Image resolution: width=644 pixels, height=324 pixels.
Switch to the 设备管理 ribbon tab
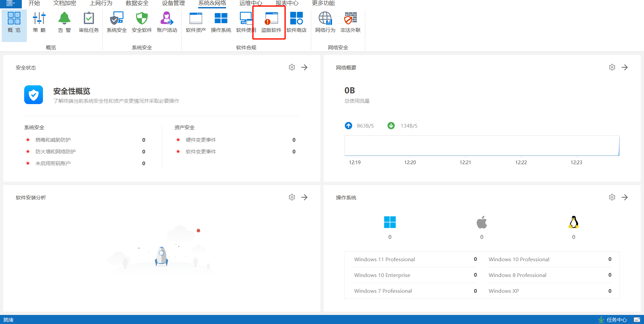[x=173, y=3]
